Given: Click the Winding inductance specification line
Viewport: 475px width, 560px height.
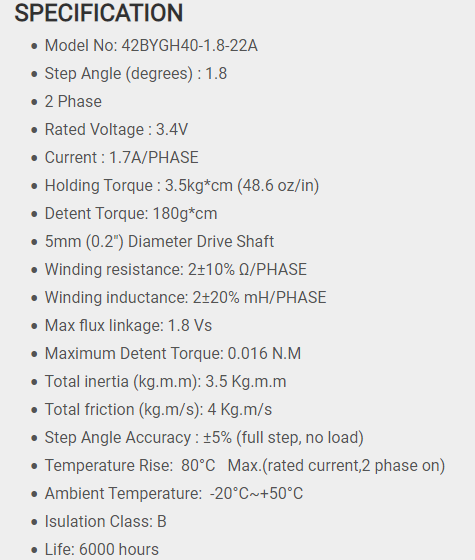Looking at the screenshot, I should click(x=185, y=298).
